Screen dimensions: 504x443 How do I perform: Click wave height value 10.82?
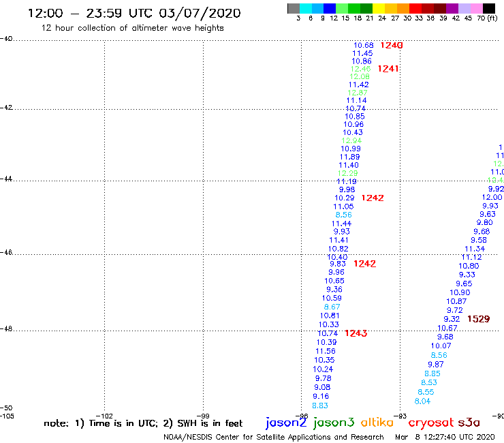click(x=338, y=249)
